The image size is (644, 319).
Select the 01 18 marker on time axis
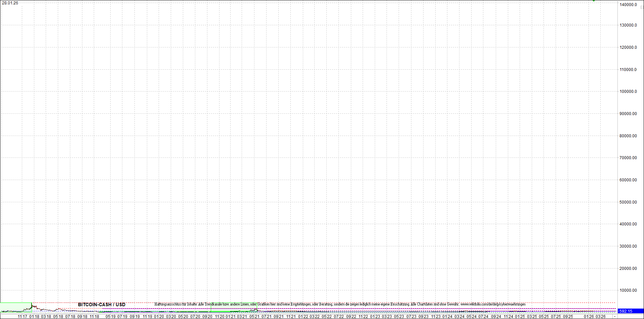coord(34,317)
